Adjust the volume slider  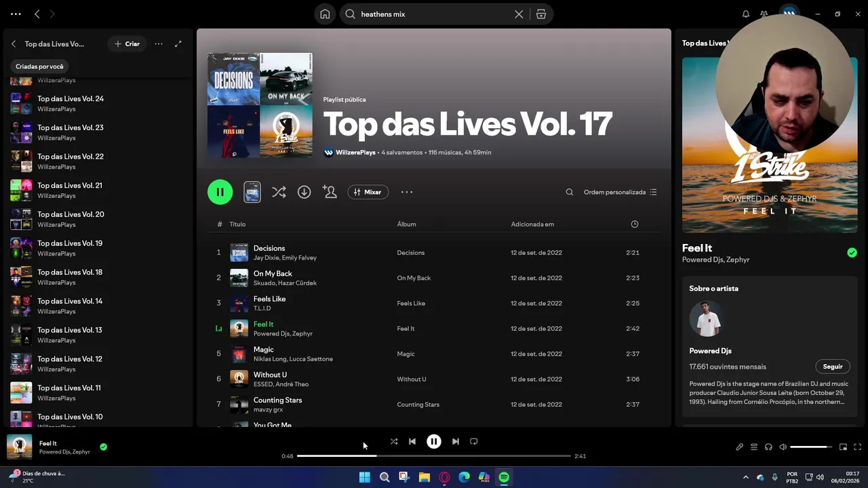pyautogui.click(x=812, y=447)
